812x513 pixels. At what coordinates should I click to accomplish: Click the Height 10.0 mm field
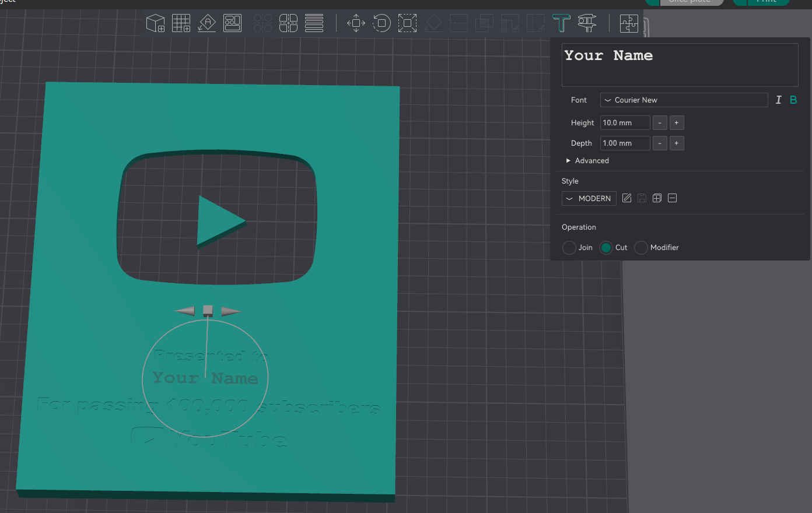tap(625, 123)
